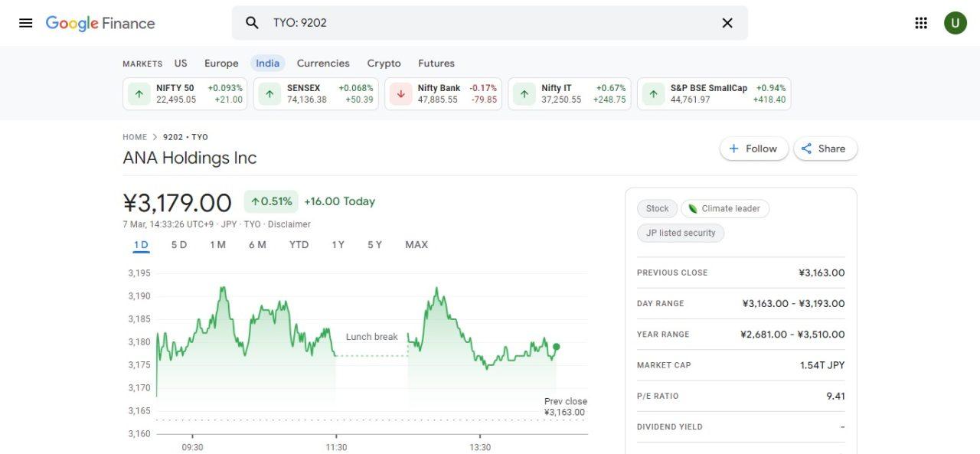The height and width of the screenshot is (454, 980).
Task: Click the breadcrumb chevron after HOME
Action: 155,137
